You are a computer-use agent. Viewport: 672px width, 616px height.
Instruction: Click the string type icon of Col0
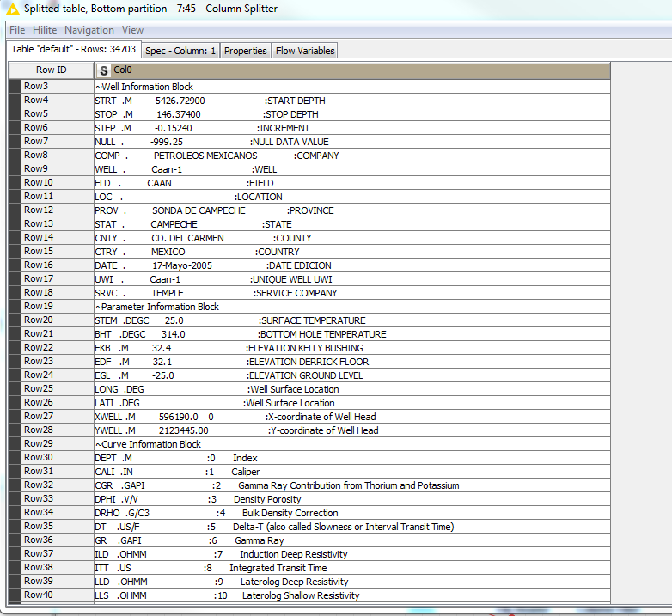[x=103, y=70]
